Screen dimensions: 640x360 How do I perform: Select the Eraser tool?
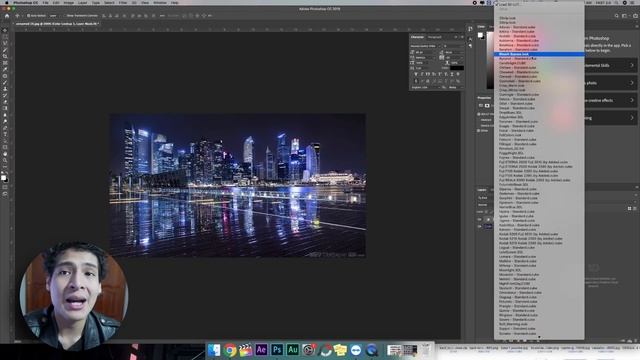[5, 102]
